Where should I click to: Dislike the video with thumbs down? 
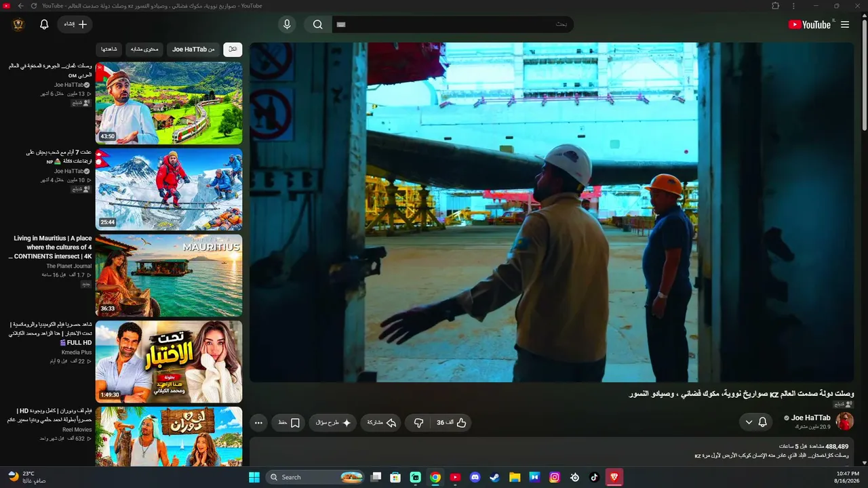pos(419,423)
